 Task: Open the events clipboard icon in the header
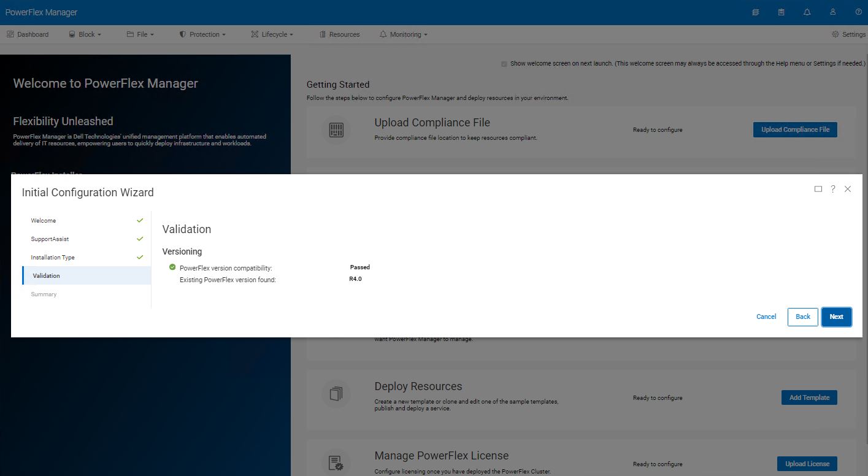tap(781, 12)
